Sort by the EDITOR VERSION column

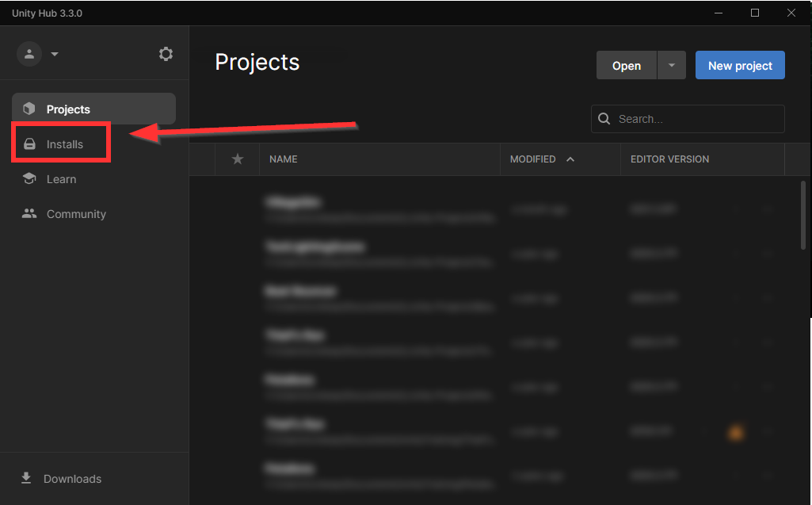[x=669, y=159]
